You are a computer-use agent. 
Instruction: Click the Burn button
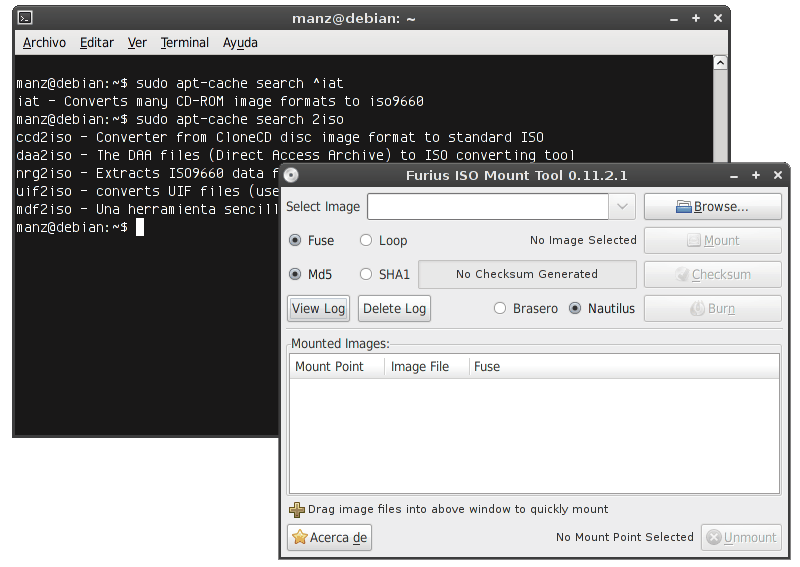[713, 309]
